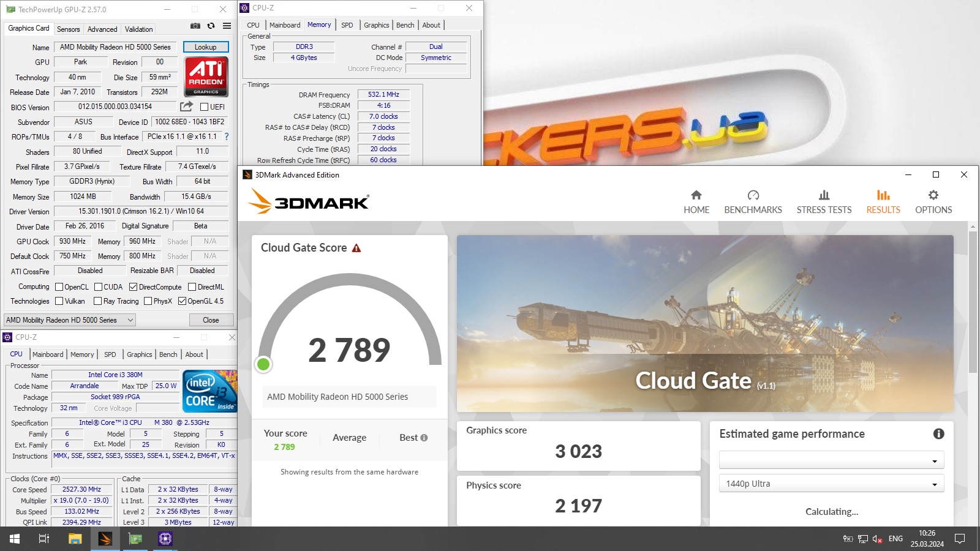
Task: Open 1440p Ultra resolution dropdown
Action: 831,484
